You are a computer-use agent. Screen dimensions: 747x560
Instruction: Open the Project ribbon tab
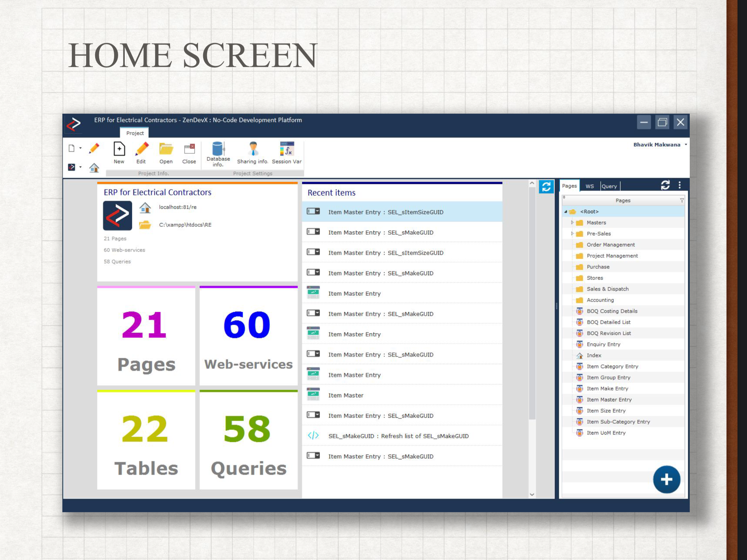coord(135,133)
